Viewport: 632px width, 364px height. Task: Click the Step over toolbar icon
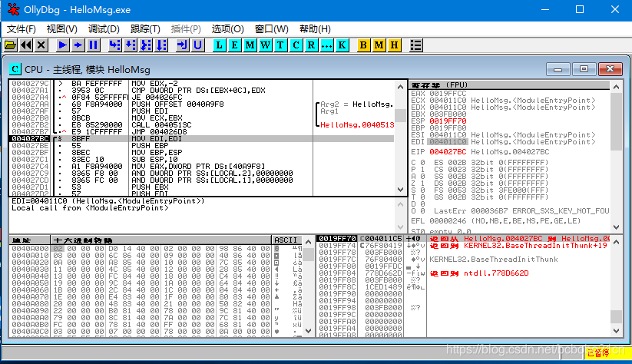tap(131, 45)
